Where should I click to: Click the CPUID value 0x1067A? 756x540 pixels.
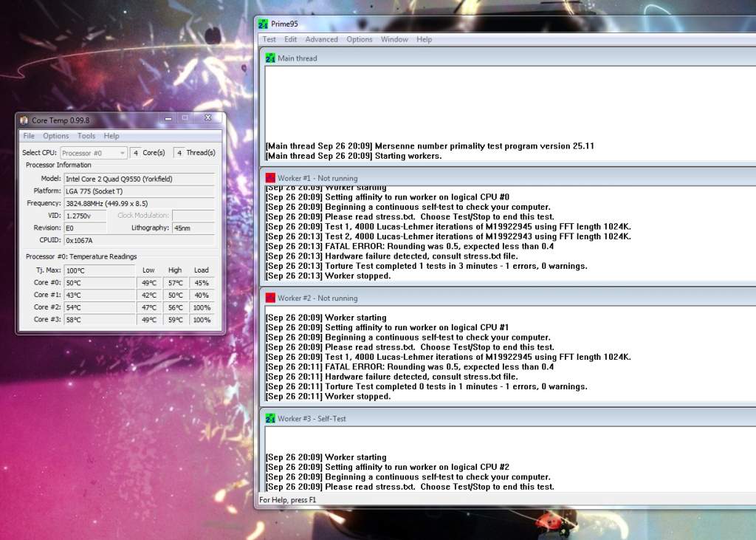point(140,240)
